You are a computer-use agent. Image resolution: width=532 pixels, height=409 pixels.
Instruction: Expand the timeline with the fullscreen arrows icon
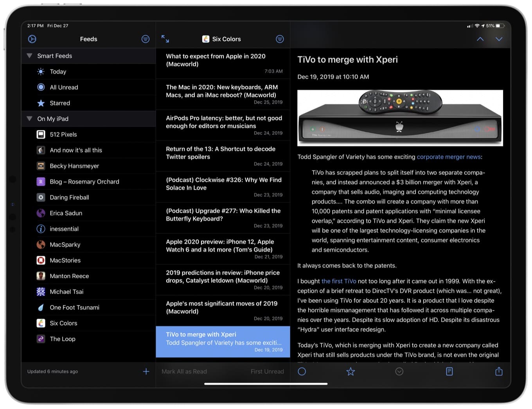click(x=165, y=39)
